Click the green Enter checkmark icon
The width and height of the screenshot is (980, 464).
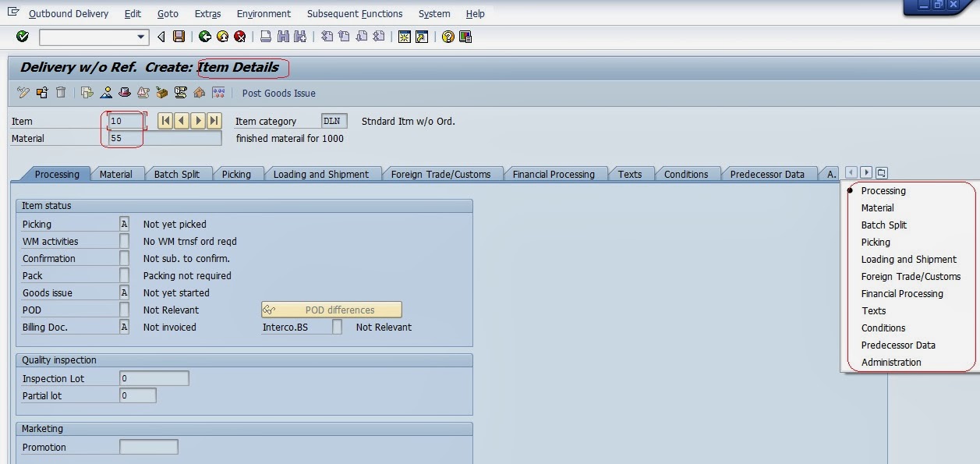coord(22,37)
